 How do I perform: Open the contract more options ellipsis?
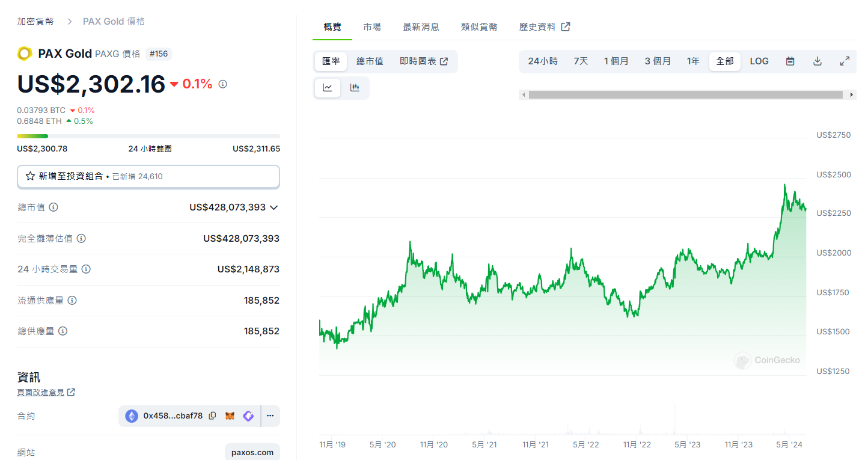[x=270, y=416]
